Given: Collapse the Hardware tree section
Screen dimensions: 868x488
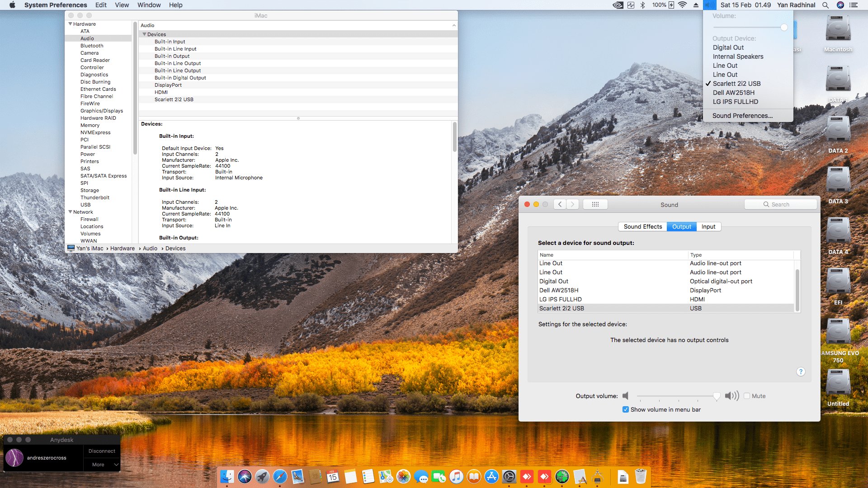Looking at the screenshot, I should pos(70,24).
